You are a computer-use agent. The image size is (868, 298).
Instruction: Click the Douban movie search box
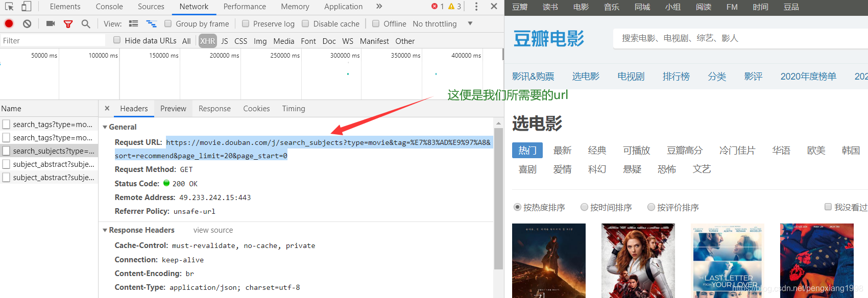(739, 38)
